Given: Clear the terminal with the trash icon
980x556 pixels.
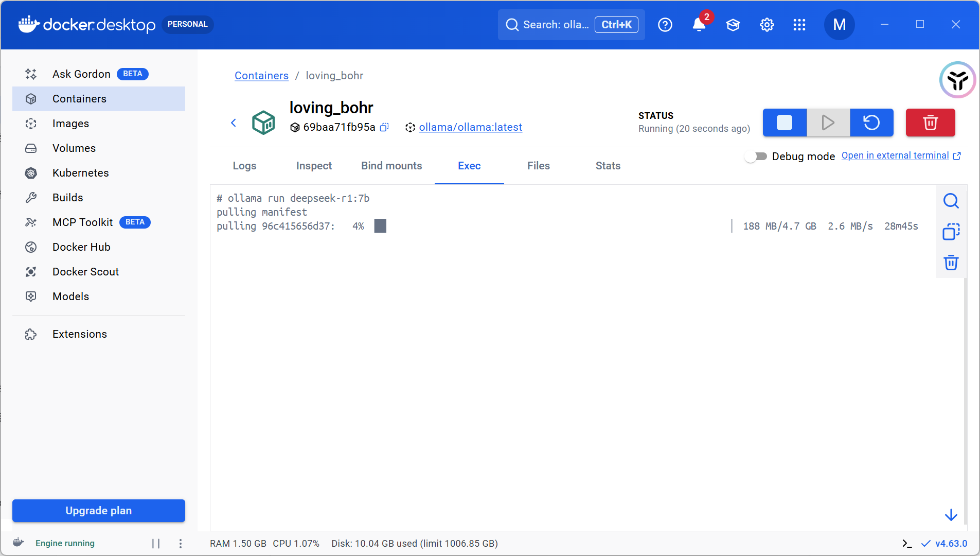Looking at the screenshot, I should (951, 263).
